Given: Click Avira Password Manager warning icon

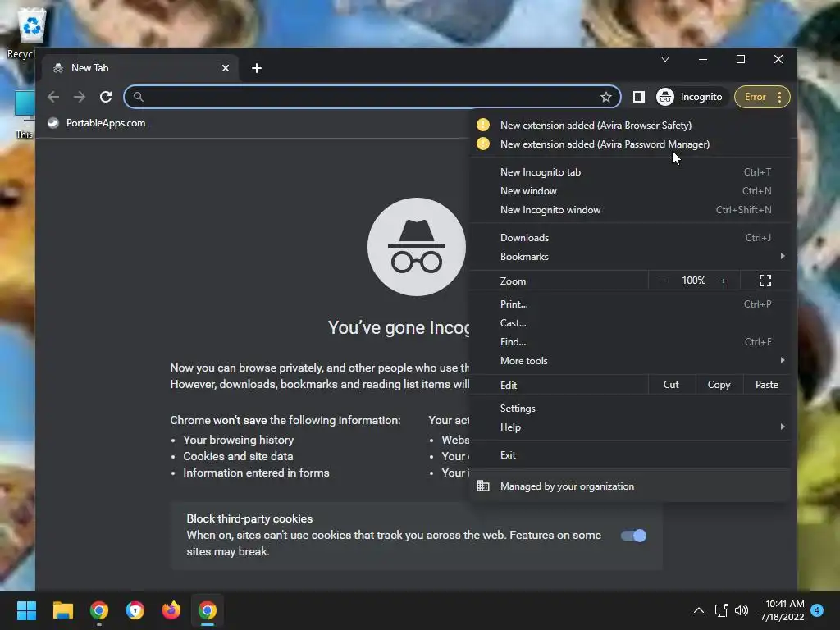Looking at the screenshot, I should tap(482, 144).
